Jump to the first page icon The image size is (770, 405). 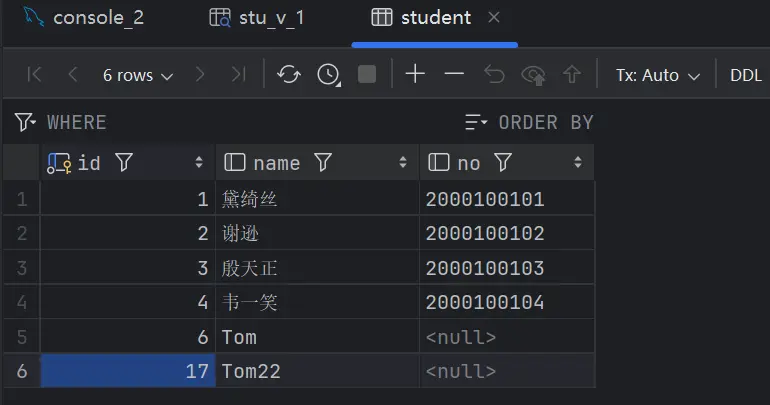tap(34, 75)
